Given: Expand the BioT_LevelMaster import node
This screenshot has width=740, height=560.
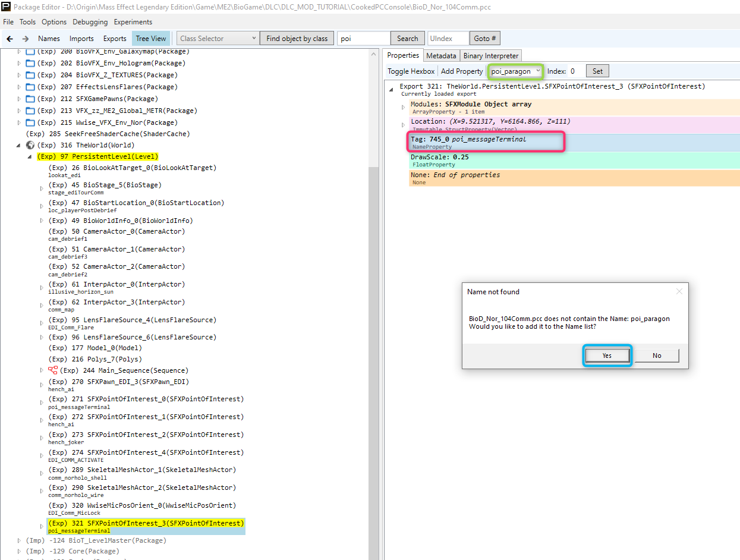Looking at the screenshot, I should click(x=19, y=540).
